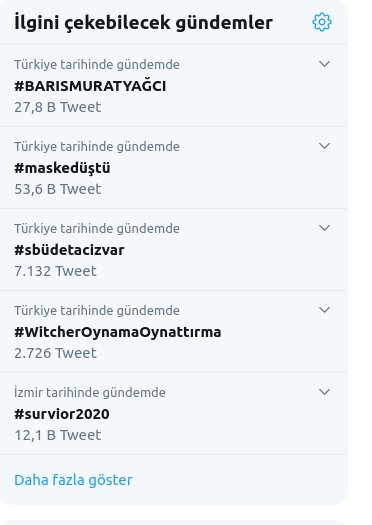This screenshot has width=372, height=525.
Task: Click the "İlgini çekebilecek gündemler" heading
Action: point(143,23)
